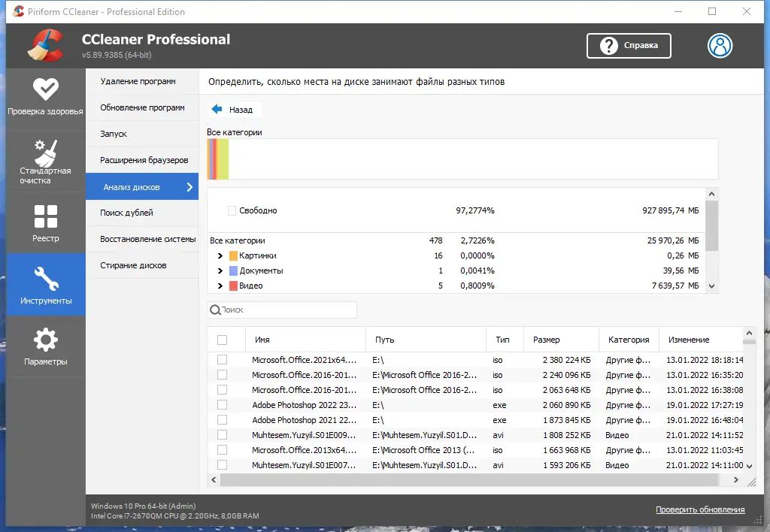
Task: Go back with the Назад button
Action: point(235,110)
